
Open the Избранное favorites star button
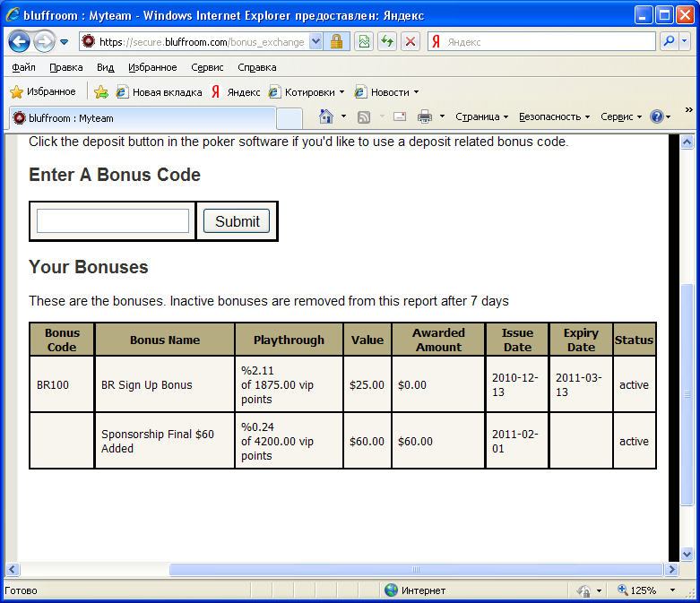(43, 92)
